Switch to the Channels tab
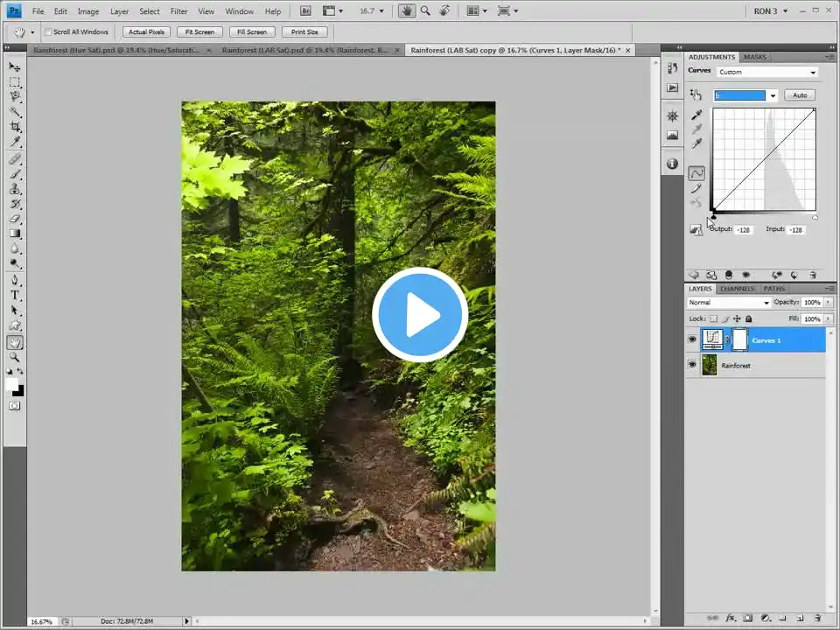 (737, 289)
